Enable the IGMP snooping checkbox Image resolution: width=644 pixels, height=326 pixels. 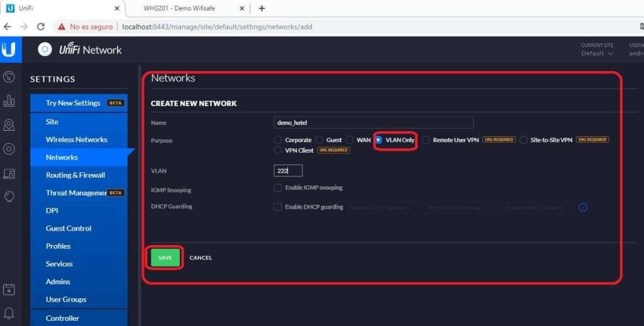point(277,188)
